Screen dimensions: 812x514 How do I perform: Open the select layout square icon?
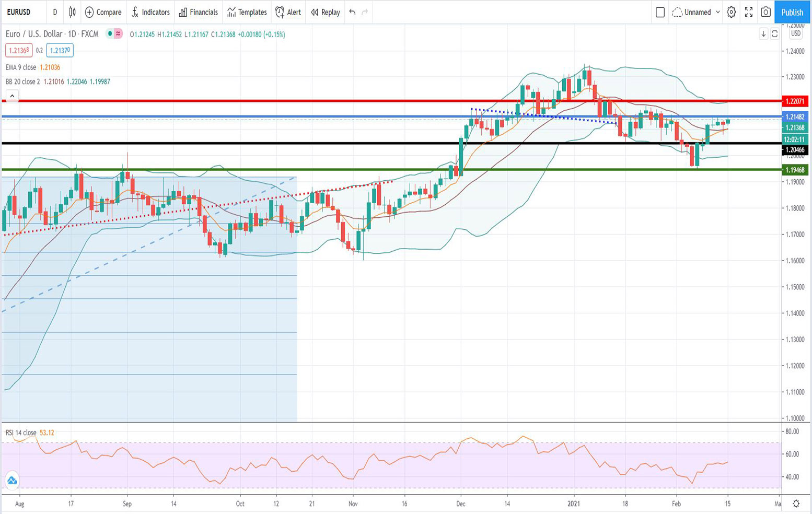point(660,12)
